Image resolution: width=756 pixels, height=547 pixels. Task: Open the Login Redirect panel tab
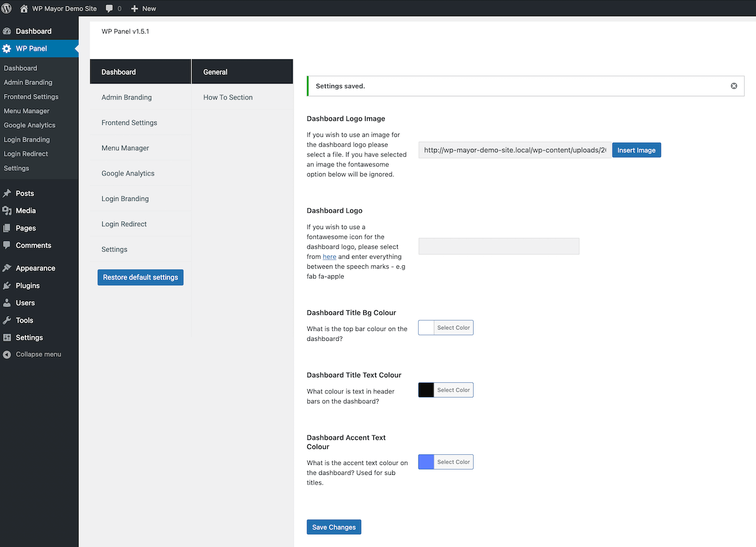(x=141, y=224)
